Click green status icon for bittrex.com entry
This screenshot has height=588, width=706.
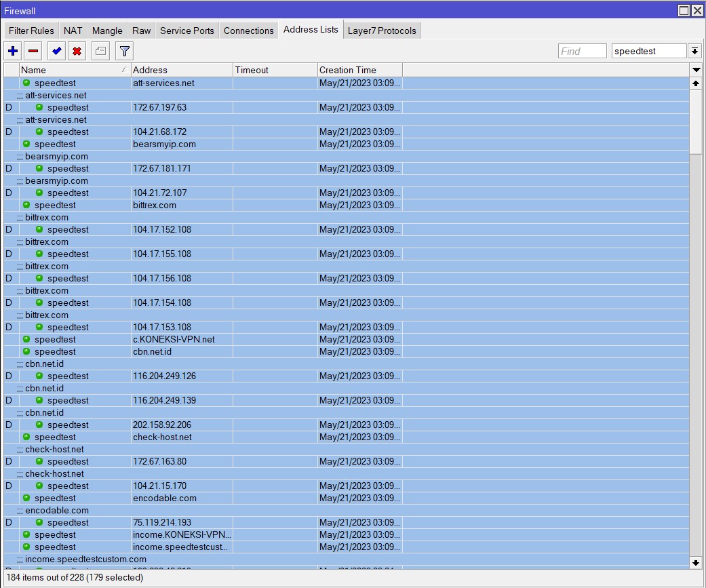(x=26, y=205)
